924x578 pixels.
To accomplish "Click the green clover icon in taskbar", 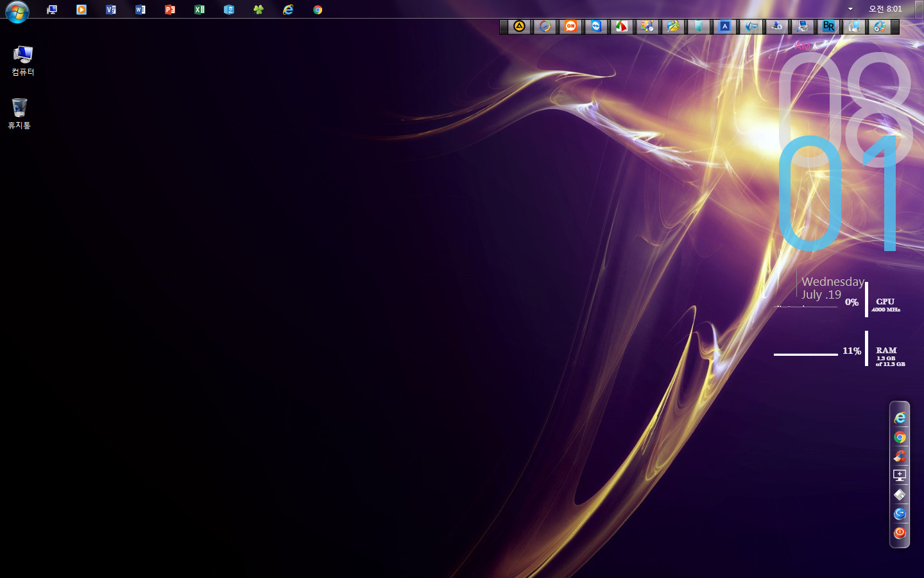I will click(259, 10).
